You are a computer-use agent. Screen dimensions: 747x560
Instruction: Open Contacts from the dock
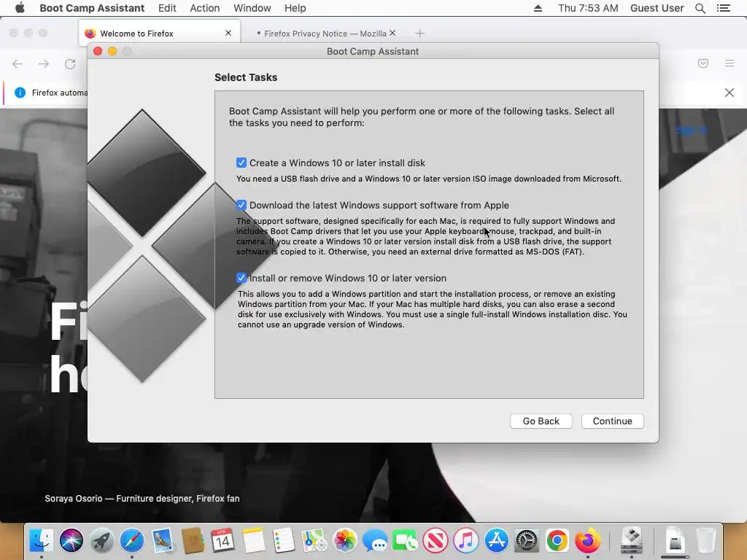pyautogui.click(x=193, y=541)
